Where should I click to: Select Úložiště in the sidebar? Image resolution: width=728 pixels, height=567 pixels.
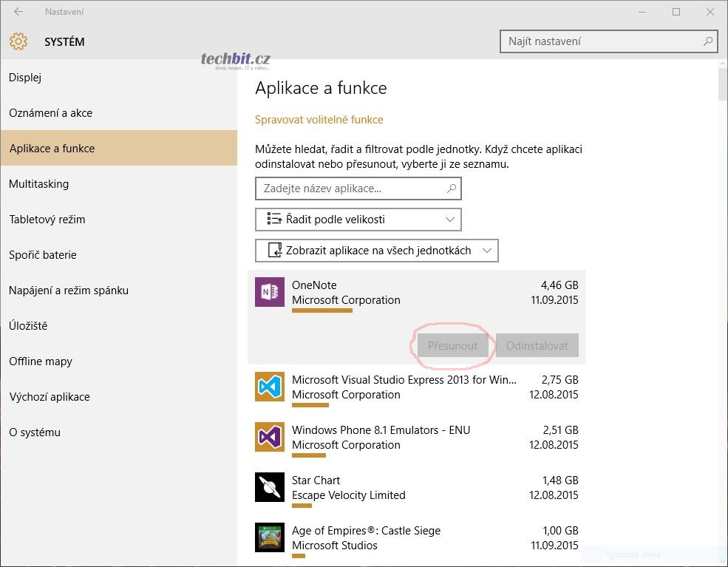pyautogui.click(x=29, y=326)
